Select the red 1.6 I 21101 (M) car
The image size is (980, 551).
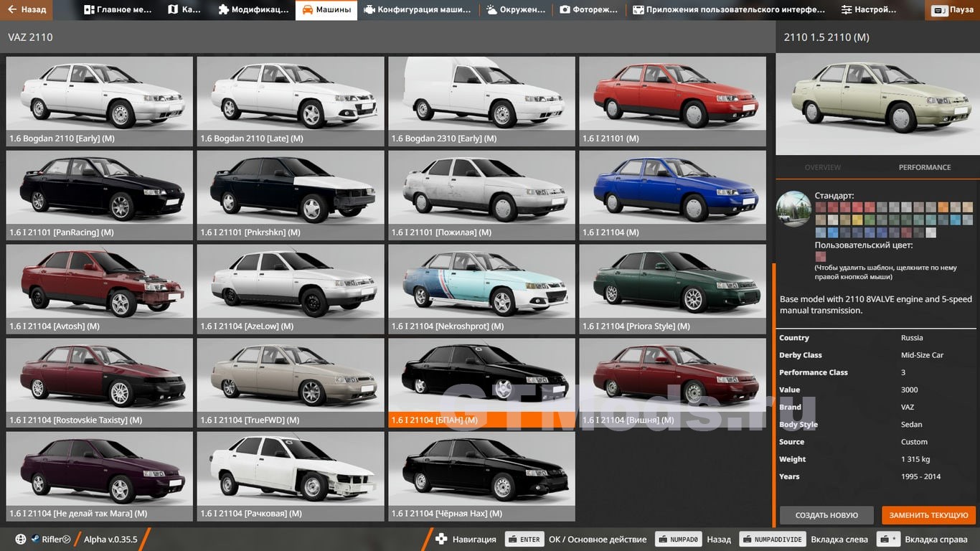pos(673,101)
